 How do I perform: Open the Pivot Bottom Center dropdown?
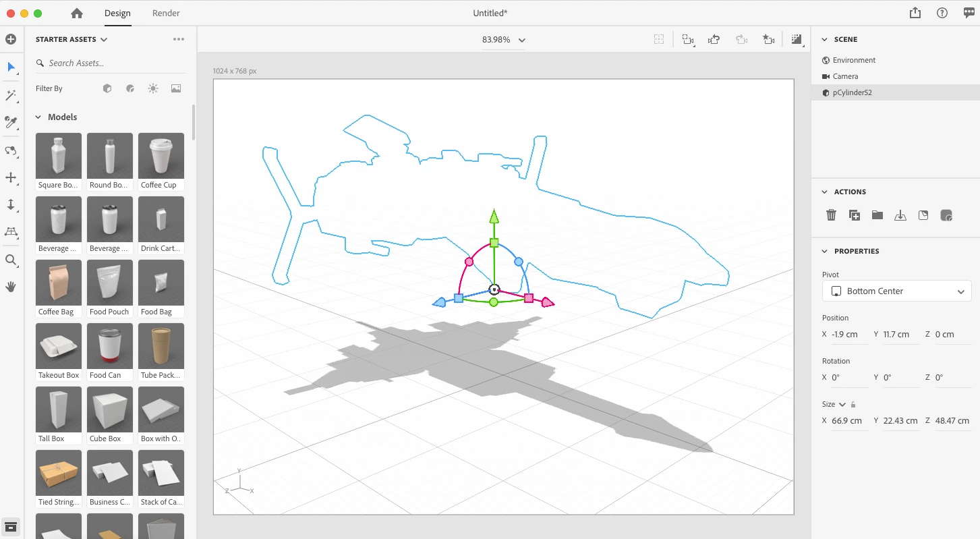(896, 291)
